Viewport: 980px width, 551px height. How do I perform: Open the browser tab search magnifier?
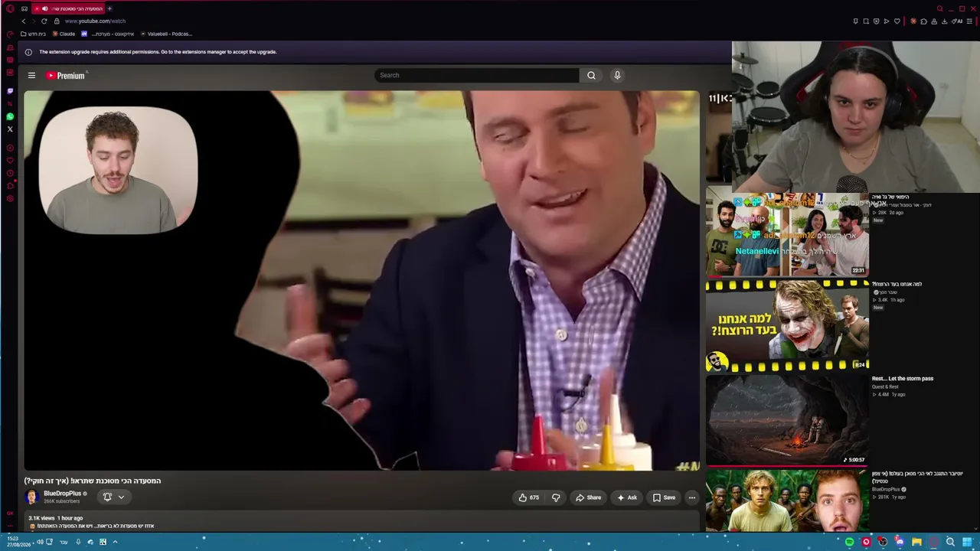(939, 8)
